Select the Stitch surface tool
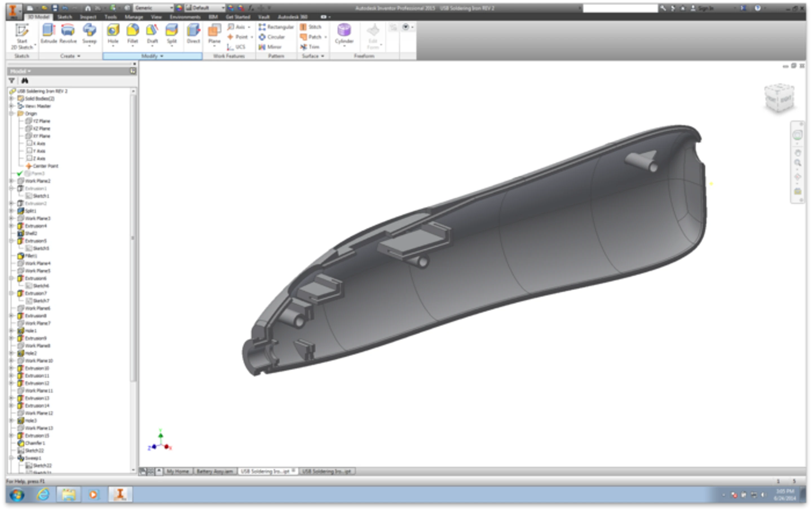Viewport: 812px width, 511px height. coord(311,26)
